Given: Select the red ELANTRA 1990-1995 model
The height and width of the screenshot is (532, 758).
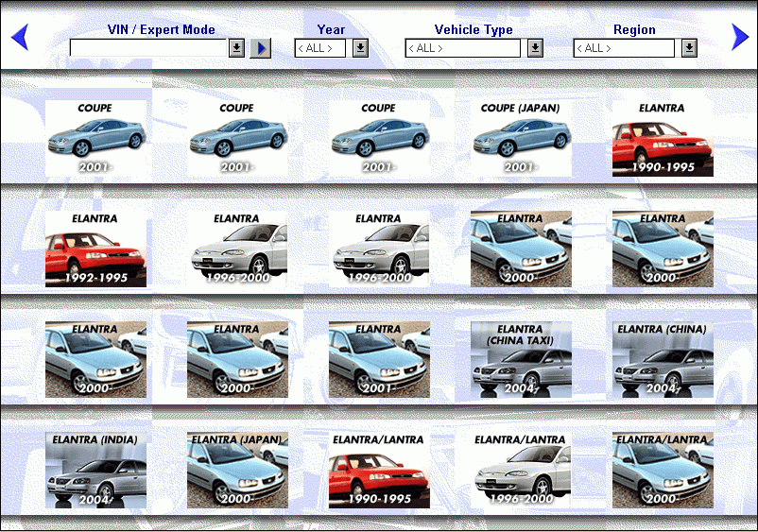Looking at the screenshot, I should click(663, 138).
